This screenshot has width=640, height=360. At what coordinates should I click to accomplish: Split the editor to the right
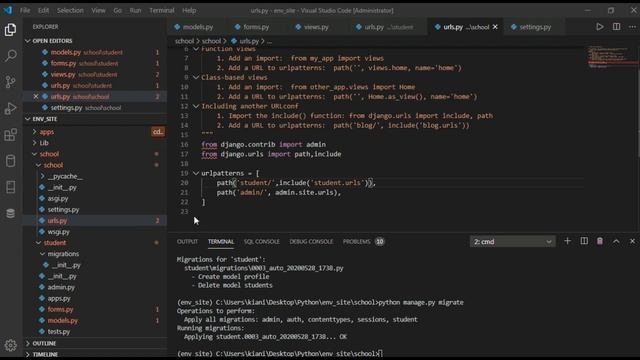616,27
